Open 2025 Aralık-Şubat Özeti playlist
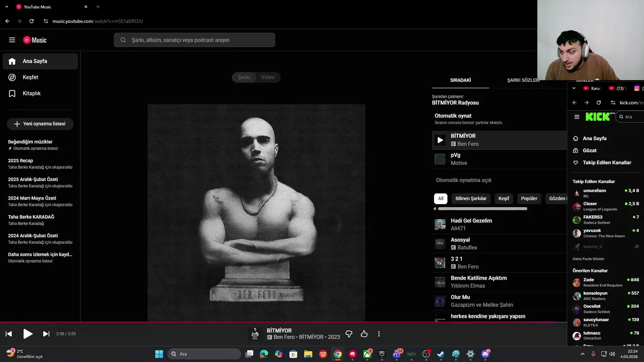The width and height of the screenshot is (644, 362). tap(40, 182)
